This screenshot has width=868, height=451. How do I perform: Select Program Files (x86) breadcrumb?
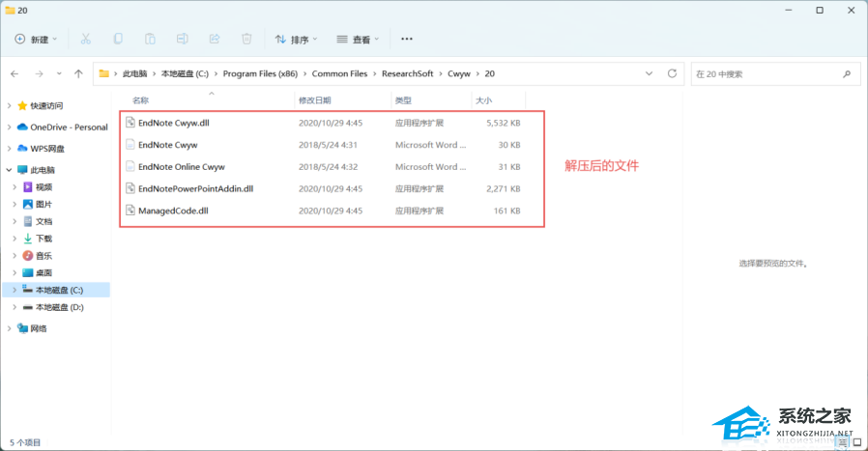click(260, 73)
